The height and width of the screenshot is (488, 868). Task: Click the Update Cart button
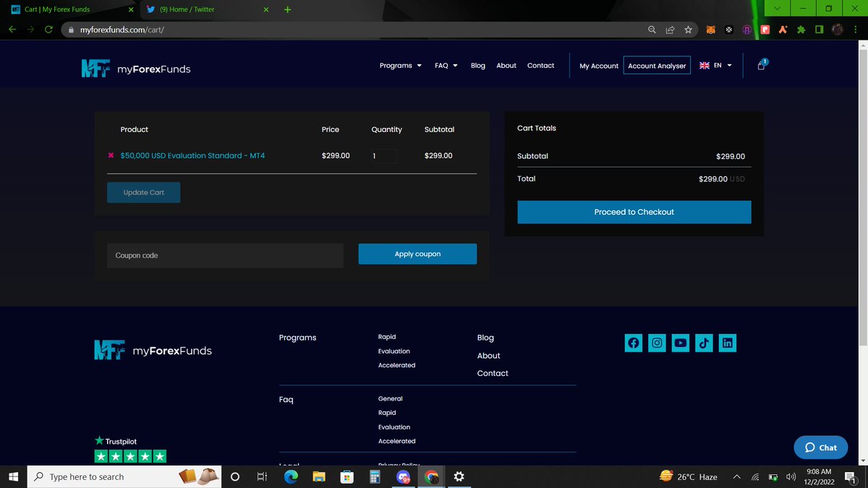point(143,192)
